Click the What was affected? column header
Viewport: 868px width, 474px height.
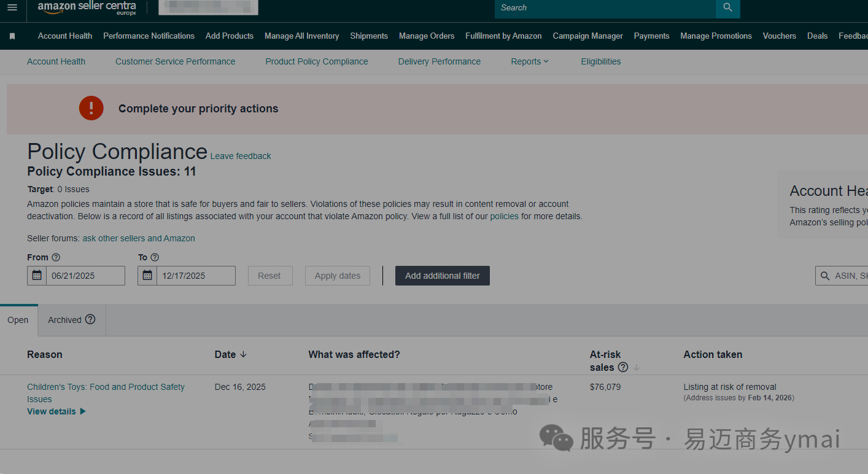354,354
